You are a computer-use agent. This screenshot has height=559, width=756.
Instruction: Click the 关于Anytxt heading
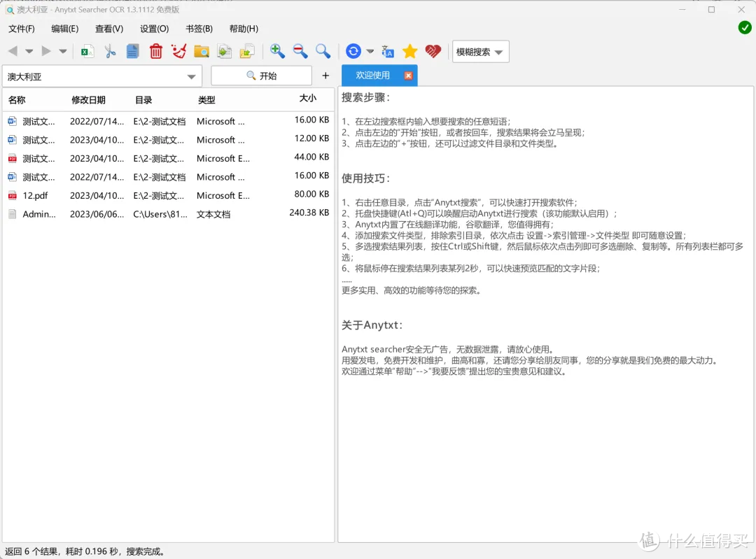[x=372, y=325]
